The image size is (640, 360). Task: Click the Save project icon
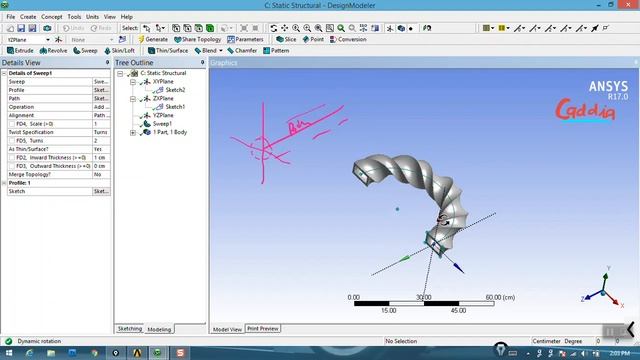pyautogui.click(x=21, y=28)
